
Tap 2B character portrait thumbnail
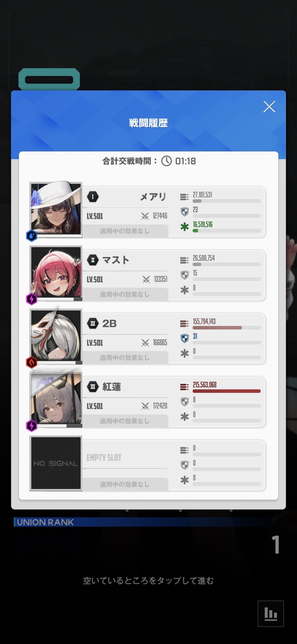[56, 336]
